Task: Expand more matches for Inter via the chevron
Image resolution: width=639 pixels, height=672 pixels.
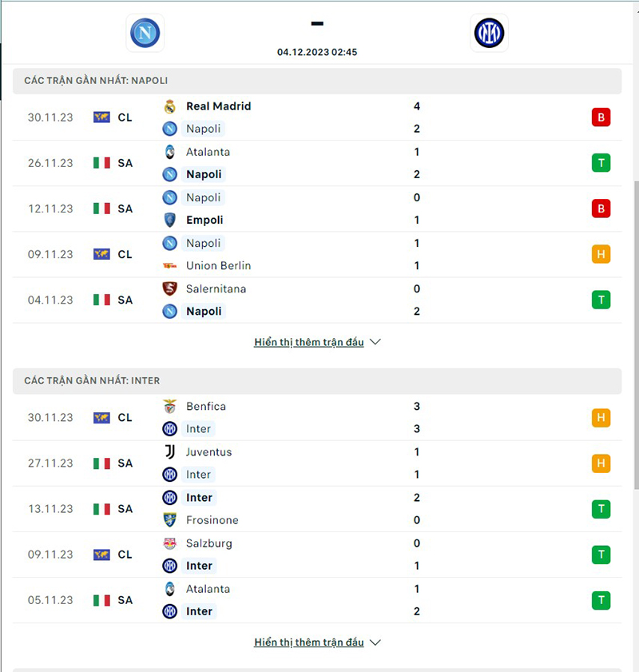Action: tap(375, 642)
